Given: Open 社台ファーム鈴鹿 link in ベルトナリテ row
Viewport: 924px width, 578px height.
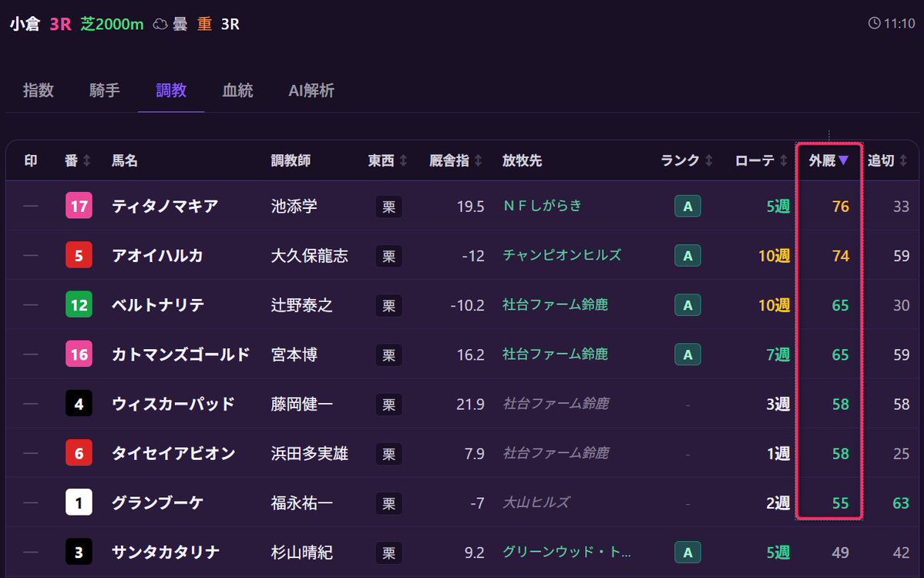Looking at the screenshot, I should (x=555, y=304).
